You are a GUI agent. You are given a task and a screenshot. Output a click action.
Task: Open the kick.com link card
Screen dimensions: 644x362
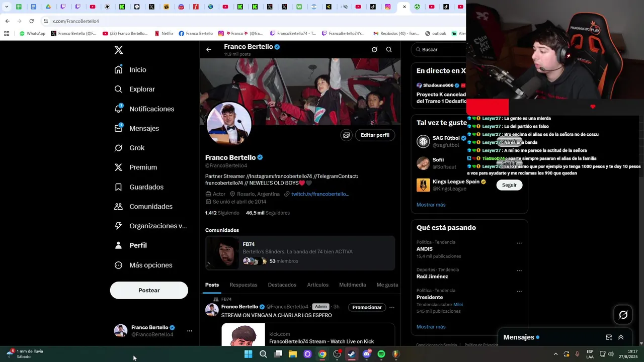tap(308, 334)
